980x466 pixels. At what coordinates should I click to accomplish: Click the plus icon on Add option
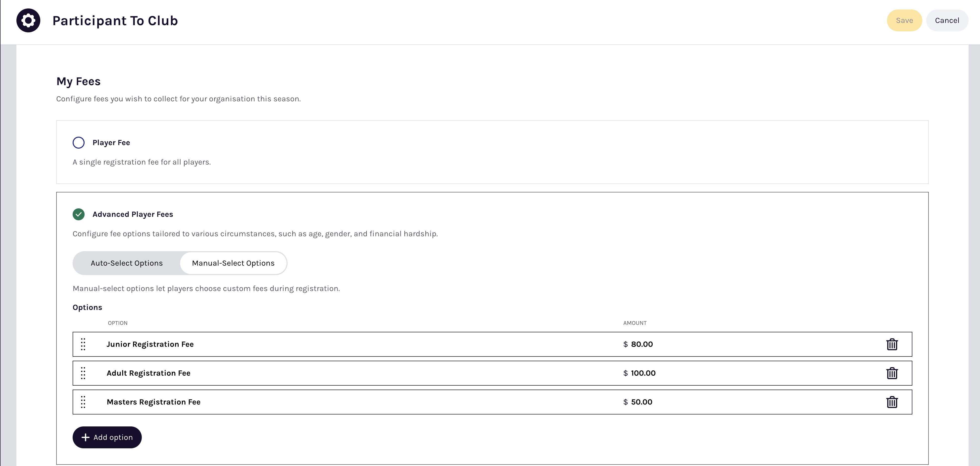click(86, 437)
